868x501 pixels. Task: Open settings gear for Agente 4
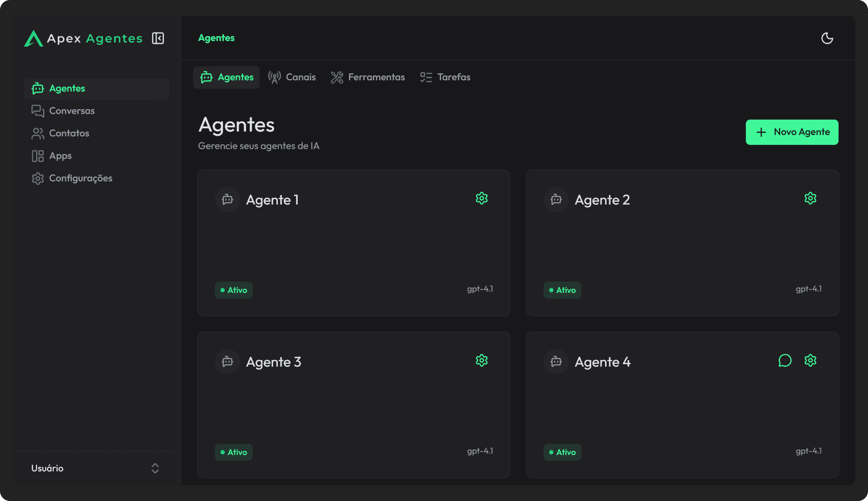pos(810,360)
